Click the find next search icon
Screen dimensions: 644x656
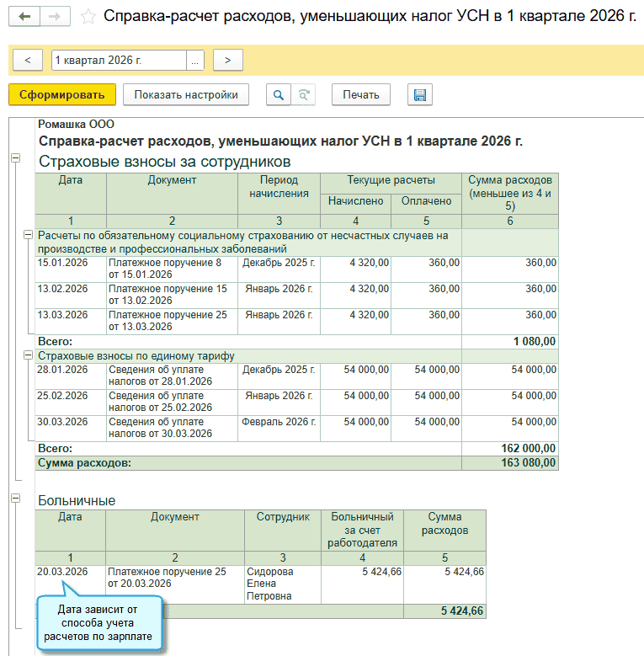click(x=303, y=95)
